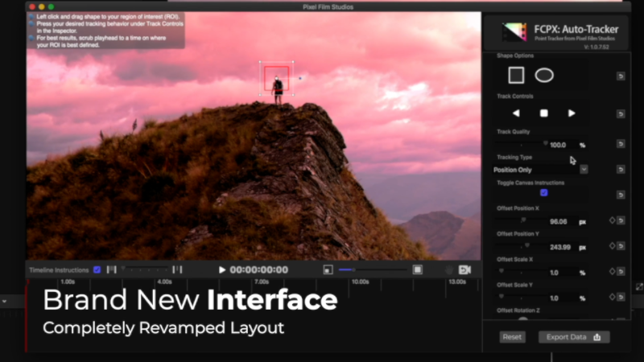Viewport: 644px width, 362px height.
Task: Adjust the viewer zoom slider
Action: coord(373,269)
